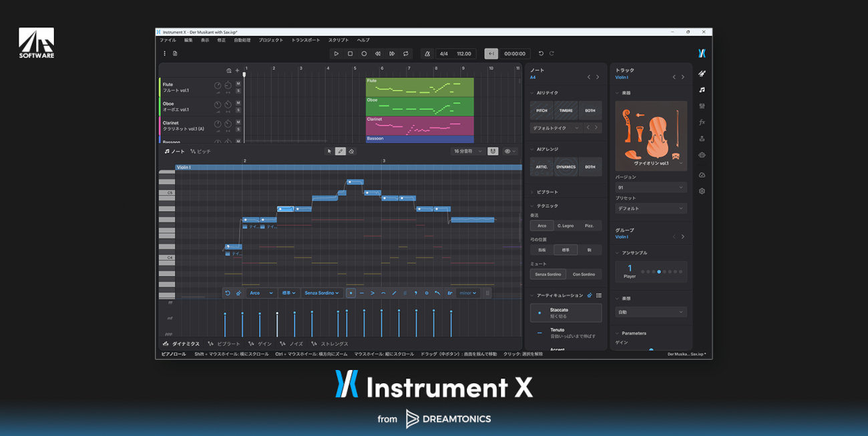Open the 表示 menu
The image size is (868, 436).
pyautogui.click(x=205, y=40)
